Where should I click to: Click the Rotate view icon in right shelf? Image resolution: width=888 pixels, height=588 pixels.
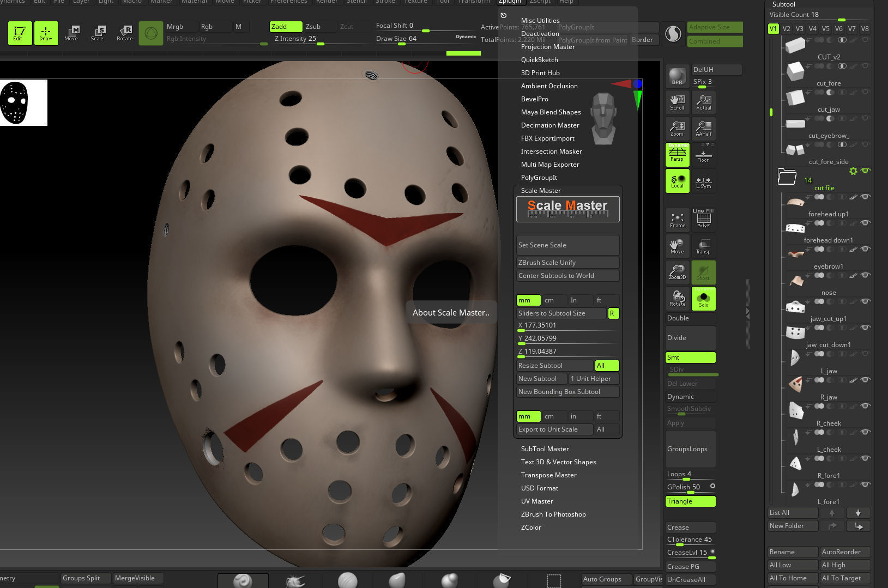click(x=677, y=298)
